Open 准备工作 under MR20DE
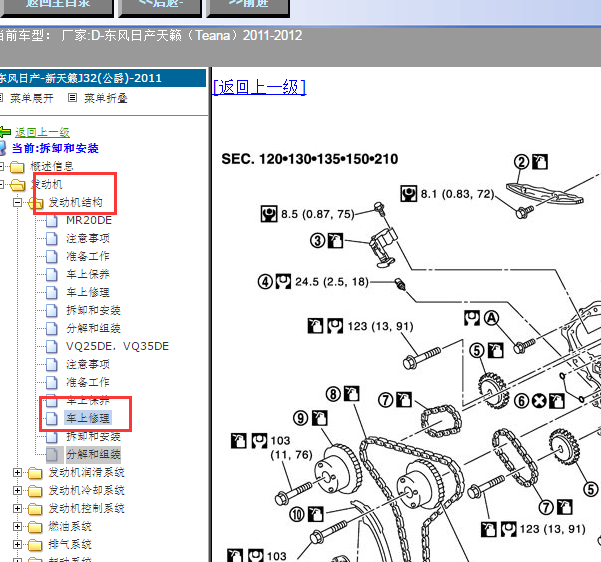This screenshot has height=562, width=601. [x=88, y=256]
